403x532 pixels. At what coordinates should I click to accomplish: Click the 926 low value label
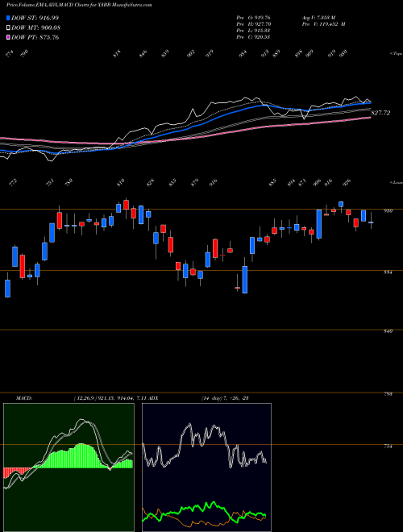[x=347, y=182]
